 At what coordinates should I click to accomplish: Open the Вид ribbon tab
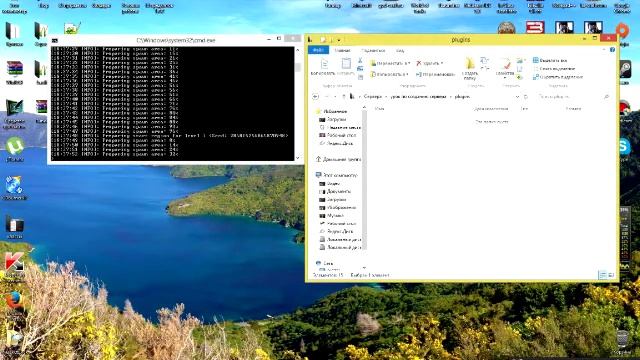click(x=400, y=51)
